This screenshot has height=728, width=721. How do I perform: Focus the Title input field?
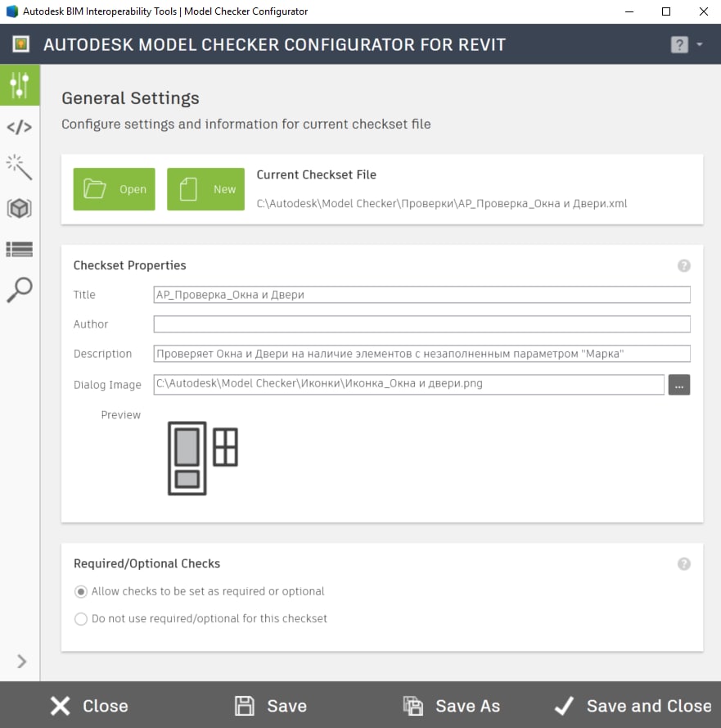(421, 295)
